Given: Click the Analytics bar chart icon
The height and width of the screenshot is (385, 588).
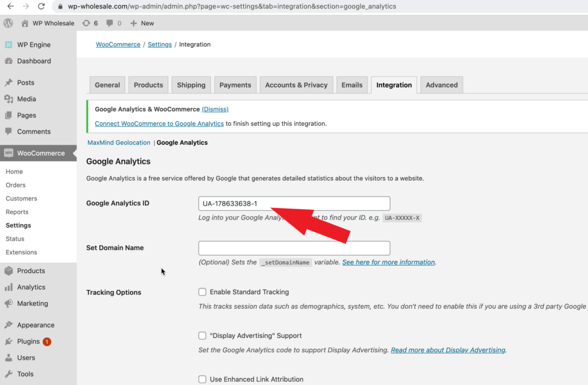Looking at the screenshot, I should [9, 287].
